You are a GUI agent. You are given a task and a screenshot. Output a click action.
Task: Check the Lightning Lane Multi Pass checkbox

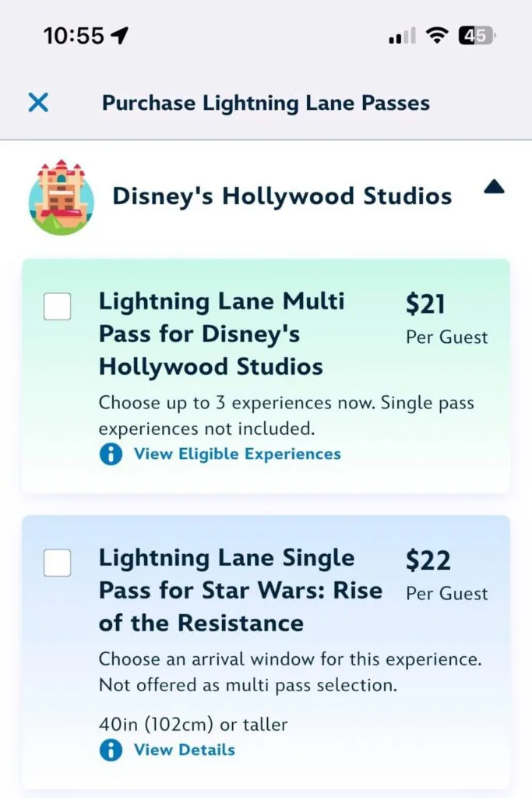click(x=56, y=306)
